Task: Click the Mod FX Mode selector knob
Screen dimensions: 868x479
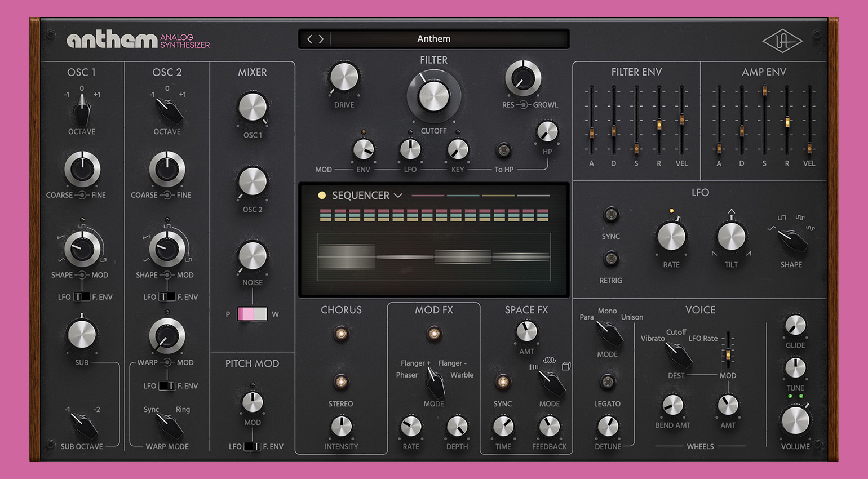Action: 435,383
